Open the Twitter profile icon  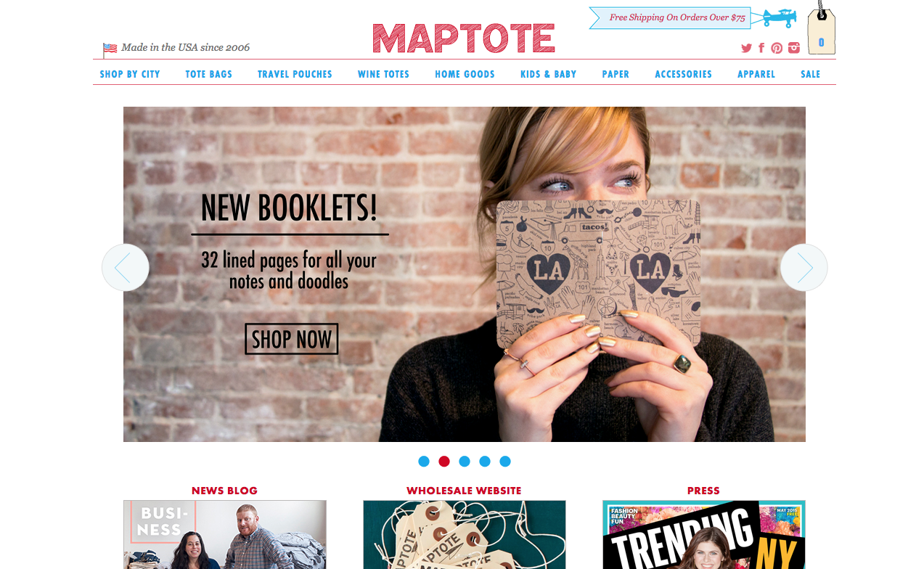(x=746, y=48)
